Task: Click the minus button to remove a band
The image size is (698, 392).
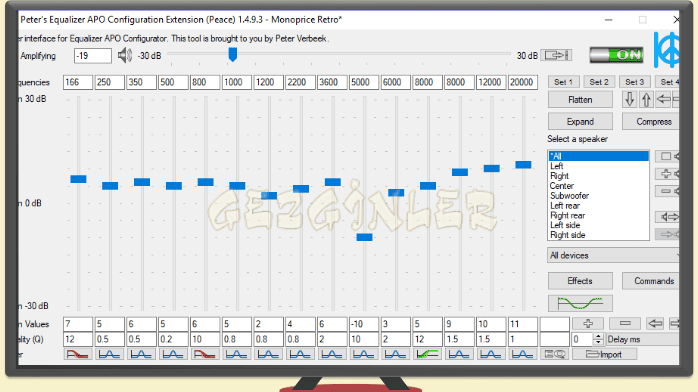Action: pos(625,323)
